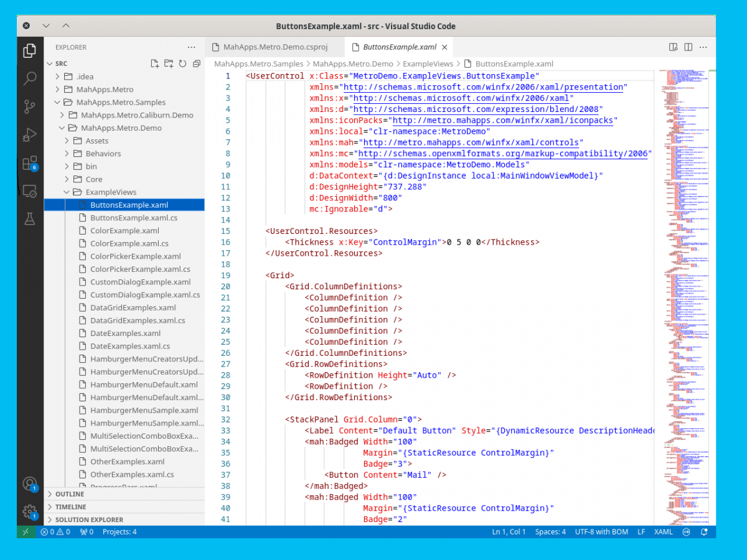
Task: Open the editor more actions menu
Action: 703,47
